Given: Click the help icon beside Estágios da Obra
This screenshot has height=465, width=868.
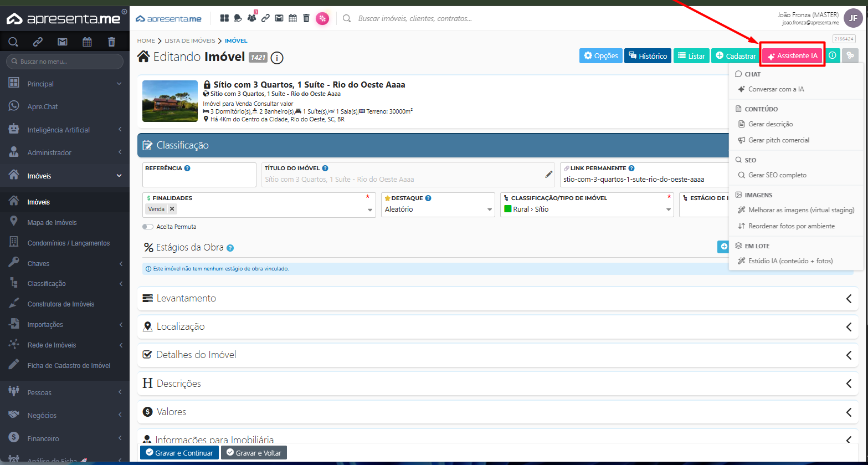Looking at the screenshot, I should point(230,248).
